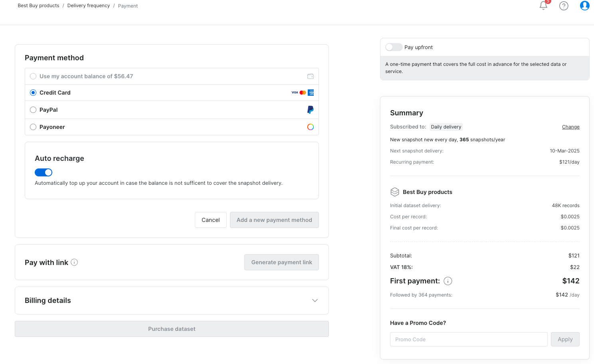The width and height of the screenshot is (594, 364).
Task: Go to the Delivery frequency breadcrumb
Action: (x=89, y=6)
